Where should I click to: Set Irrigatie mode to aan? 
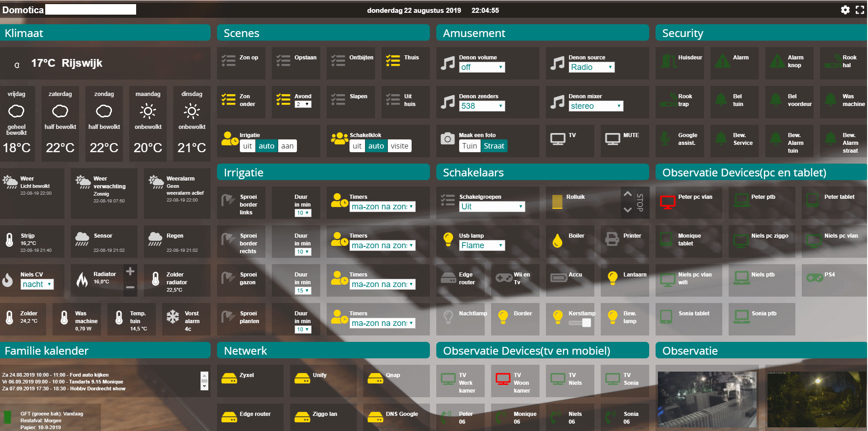(287, 146)
